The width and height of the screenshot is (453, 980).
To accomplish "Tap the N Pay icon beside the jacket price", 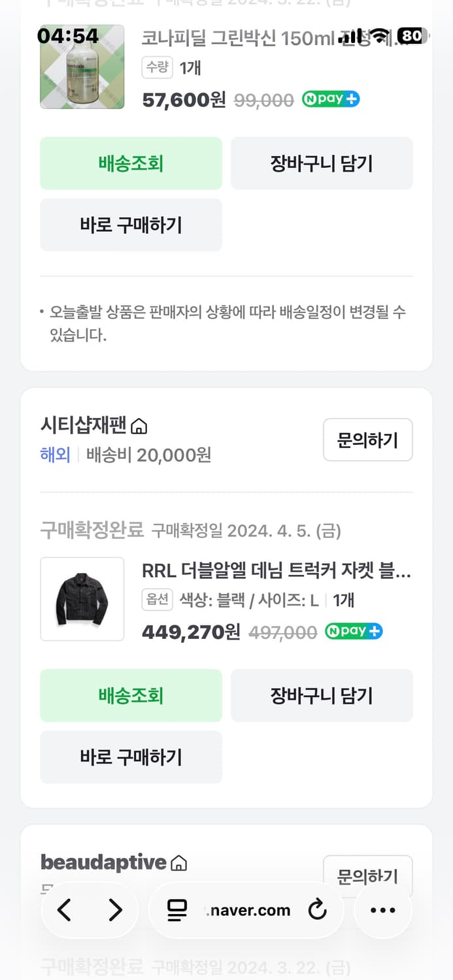I will pos(353,631).
